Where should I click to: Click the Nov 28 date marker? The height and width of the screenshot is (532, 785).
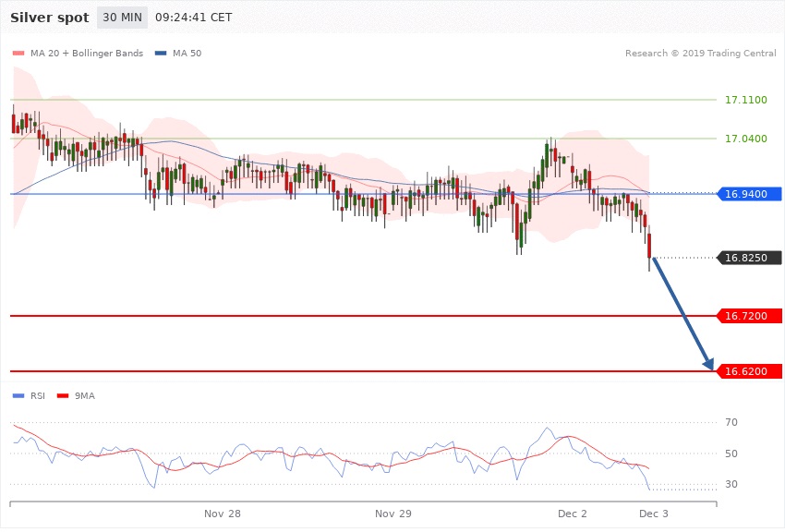tap(222, 513)
